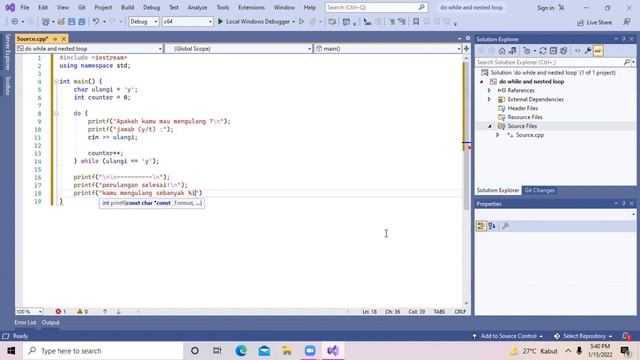Click Sign in

tap(545, 8)
